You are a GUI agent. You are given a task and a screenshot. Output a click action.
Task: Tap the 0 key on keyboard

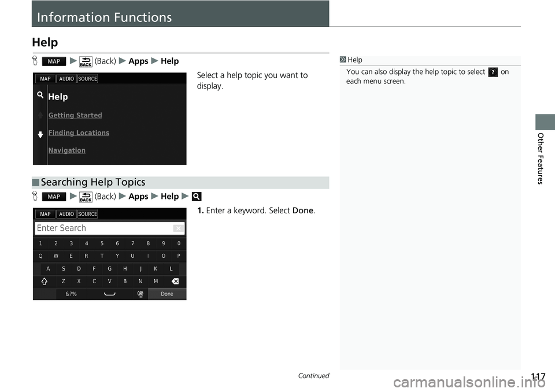[179, 243]
